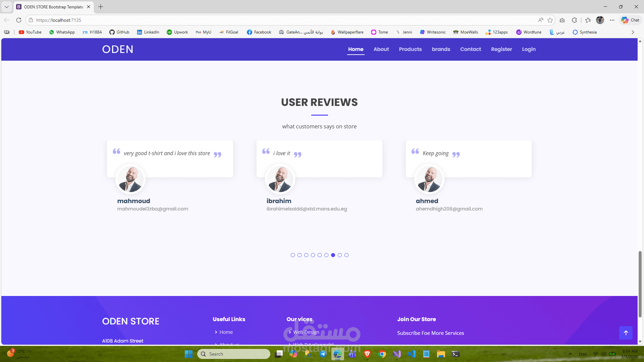This screenshot has width=644, height=362.
Task: Click the page vertical scrollbar thumb
Action: 640,283
